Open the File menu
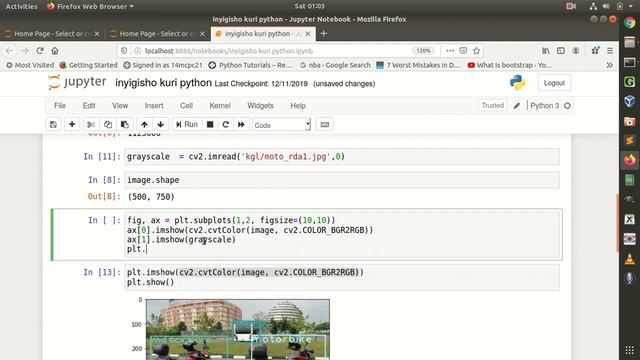 [60, 106]
